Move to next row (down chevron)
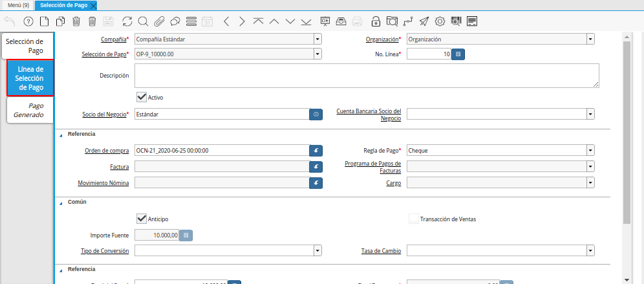The width and height of the screenshot is (644, 284). [x=290, y=21]
